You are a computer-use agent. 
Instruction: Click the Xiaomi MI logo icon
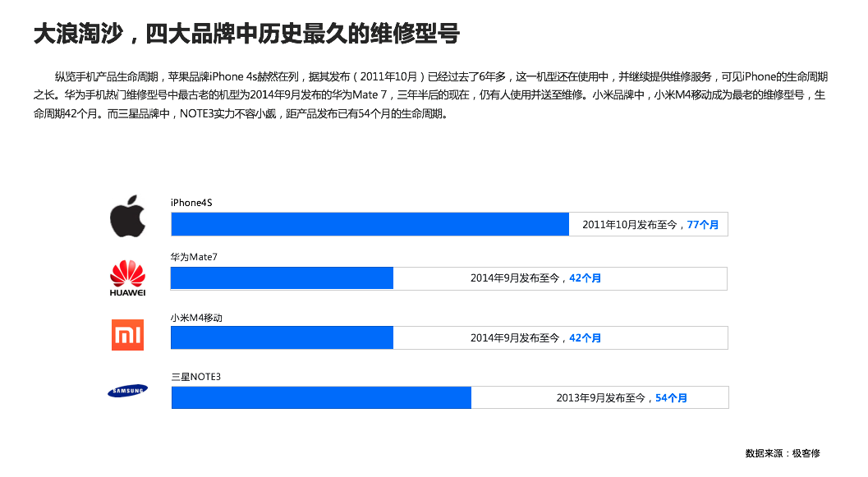(127, 335)
